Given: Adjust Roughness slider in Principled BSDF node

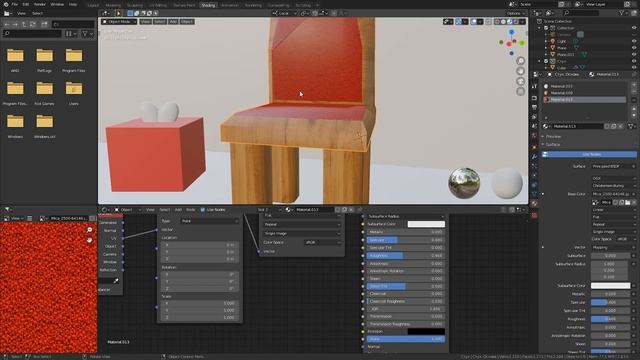Looking at the screenshot, I should [x=405, y=256].
